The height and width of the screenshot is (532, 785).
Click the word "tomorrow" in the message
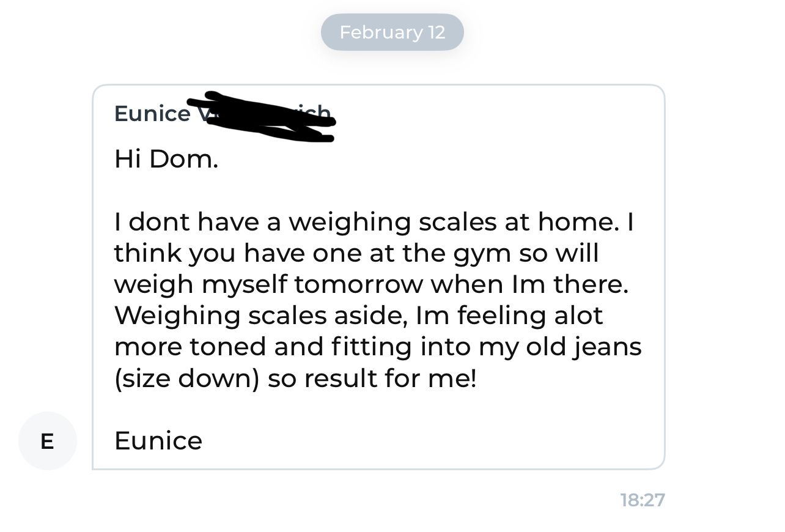click(358, 284)
